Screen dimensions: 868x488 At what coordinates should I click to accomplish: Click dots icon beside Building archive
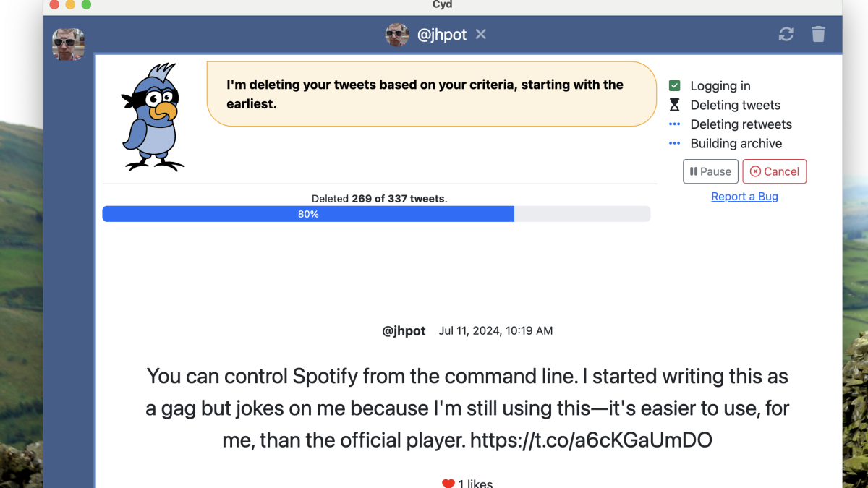click(x=674, y=143)
